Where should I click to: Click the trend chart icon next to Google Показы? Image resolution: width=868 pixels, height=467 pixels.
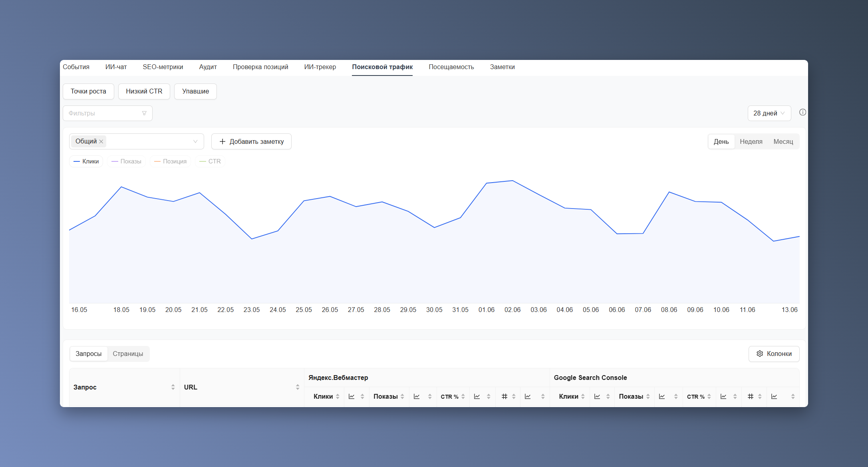pyautogui.click(x=662, y=396)
